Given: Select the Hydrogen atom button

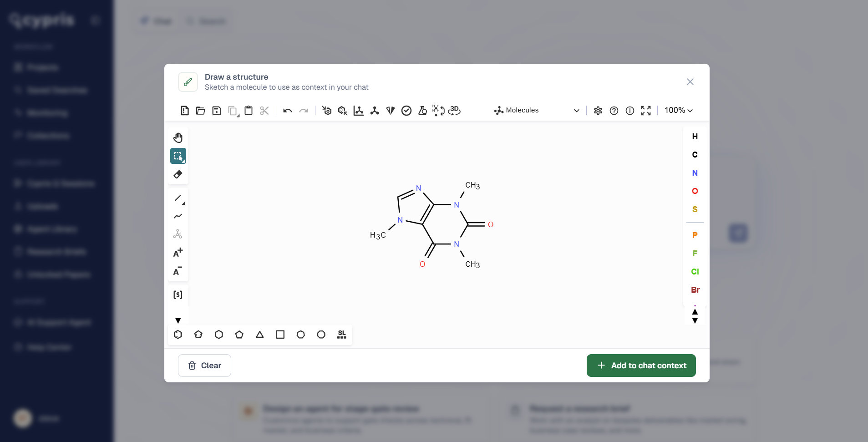Looking at the screenshot, I should click(695, 137).
